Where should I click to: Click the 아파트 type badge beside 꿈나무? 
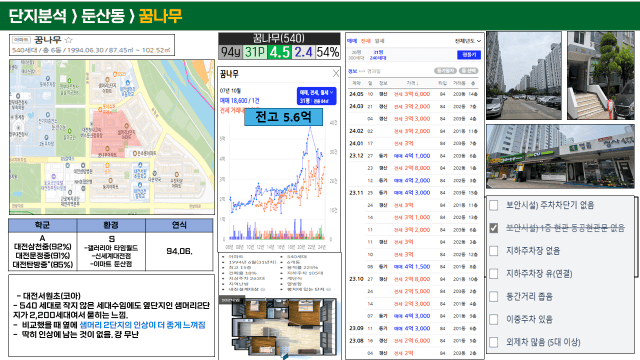point(21,40)
